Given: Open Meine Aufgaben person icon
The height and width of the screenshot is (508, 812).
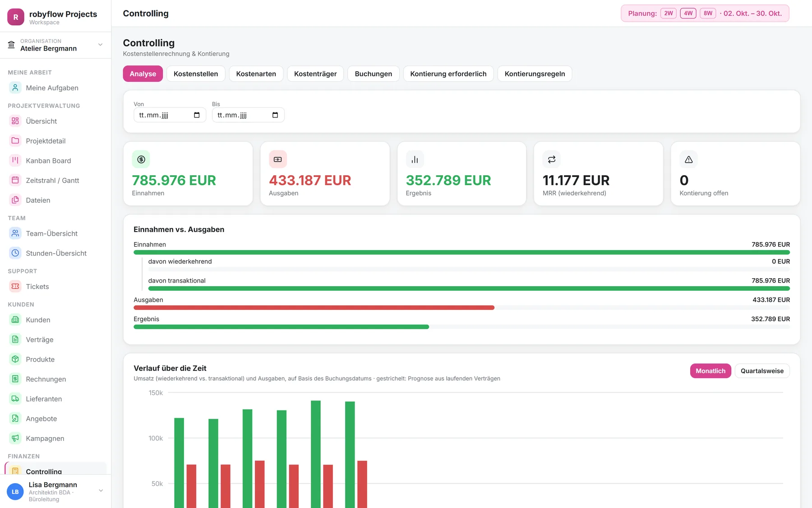Looking at the screenshot, I should click(x=15, y=88).
